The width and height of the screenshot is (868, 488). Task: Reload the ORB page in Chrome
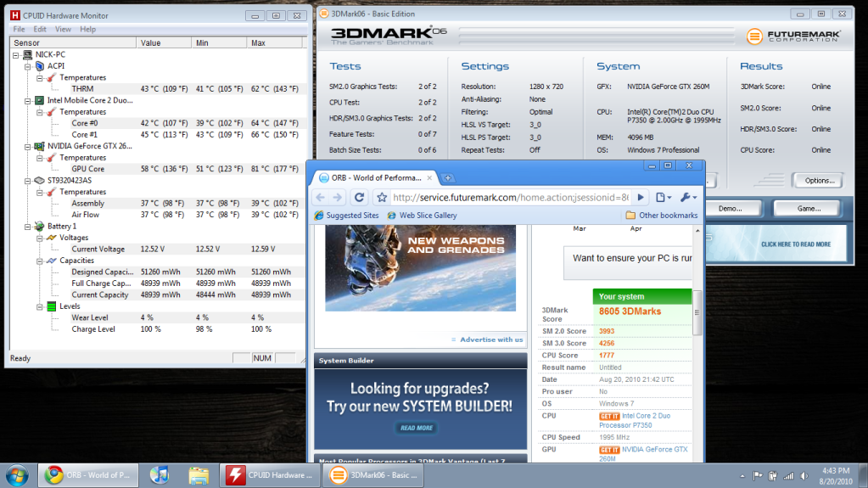tap(359, 197)
